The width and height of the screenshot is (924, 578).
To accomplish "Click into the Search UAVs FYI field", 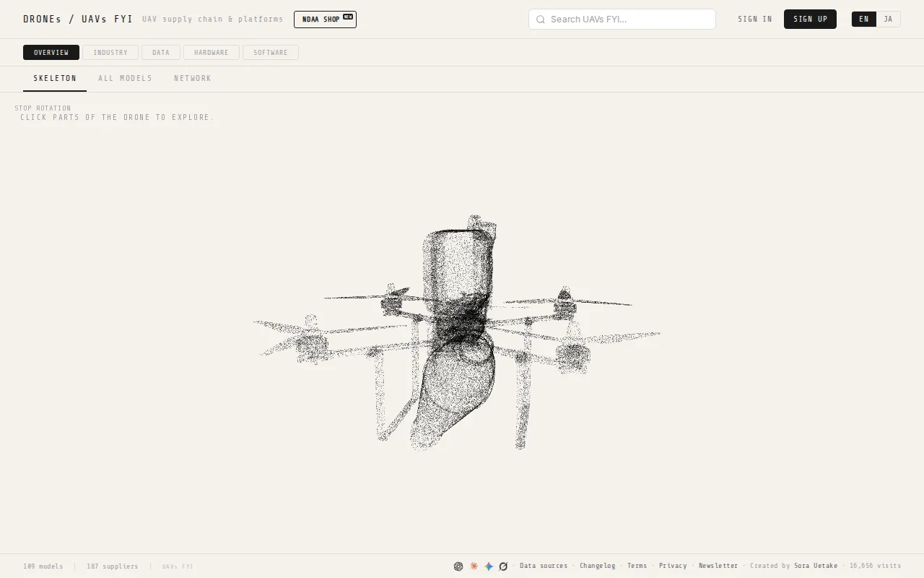I will coord(622,20).
